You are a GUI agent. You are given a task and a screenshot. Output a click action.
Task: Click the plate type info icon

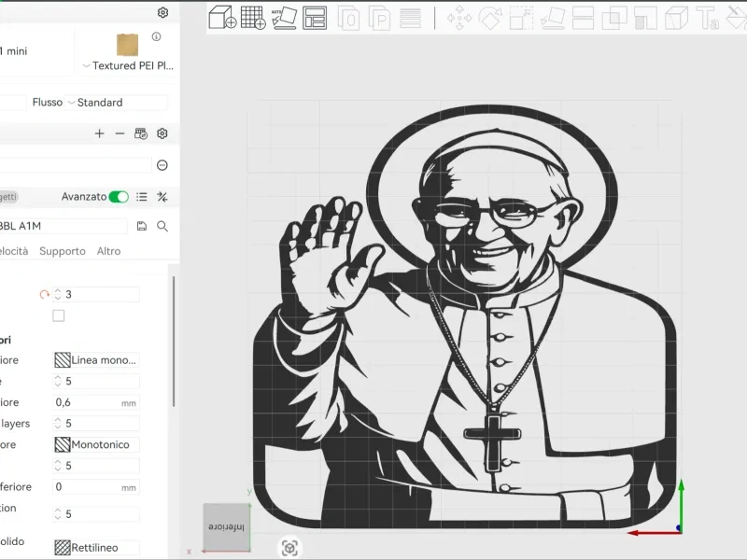pos(156,36)
